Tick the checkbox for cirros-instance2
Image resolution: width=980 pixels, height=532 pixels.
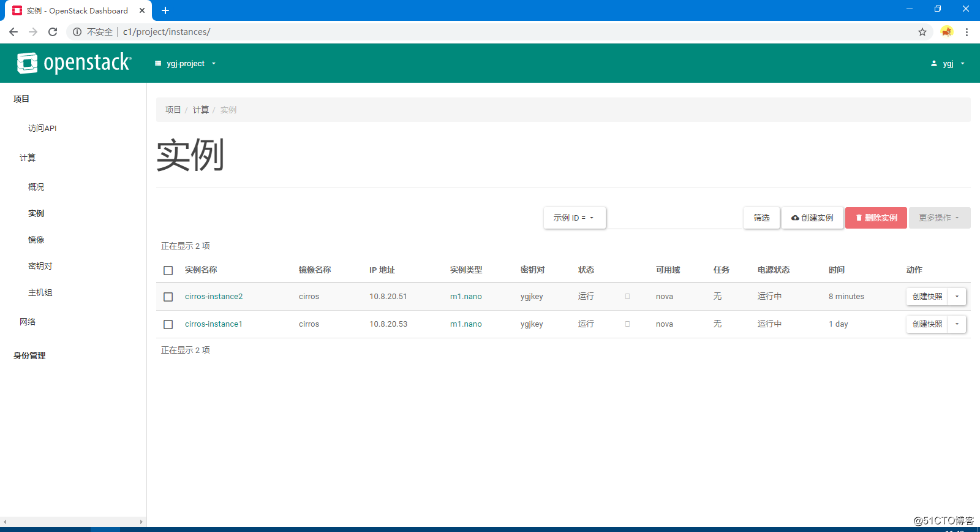[x=168, y=297]
